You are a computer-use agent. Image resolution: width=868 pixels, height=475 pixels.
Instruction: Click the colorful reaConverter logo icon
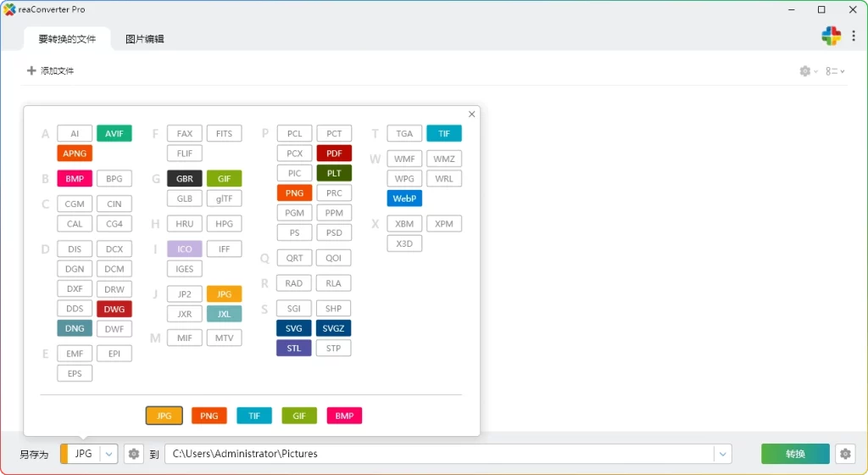pos(831,36)
